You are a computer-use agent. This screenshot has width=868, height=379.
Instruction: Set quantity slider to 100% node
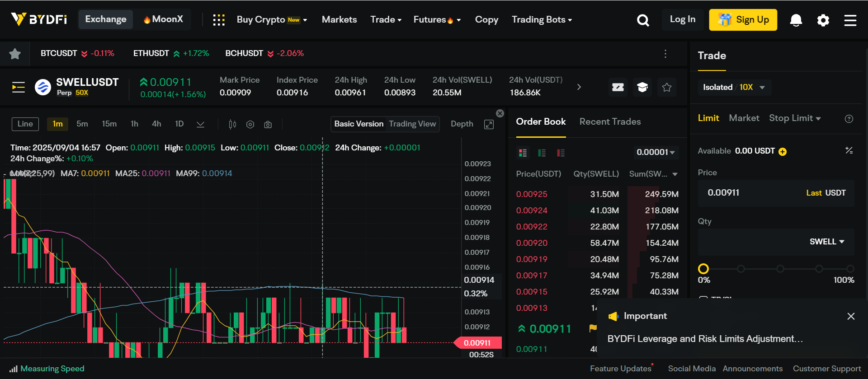click(850, 269)
